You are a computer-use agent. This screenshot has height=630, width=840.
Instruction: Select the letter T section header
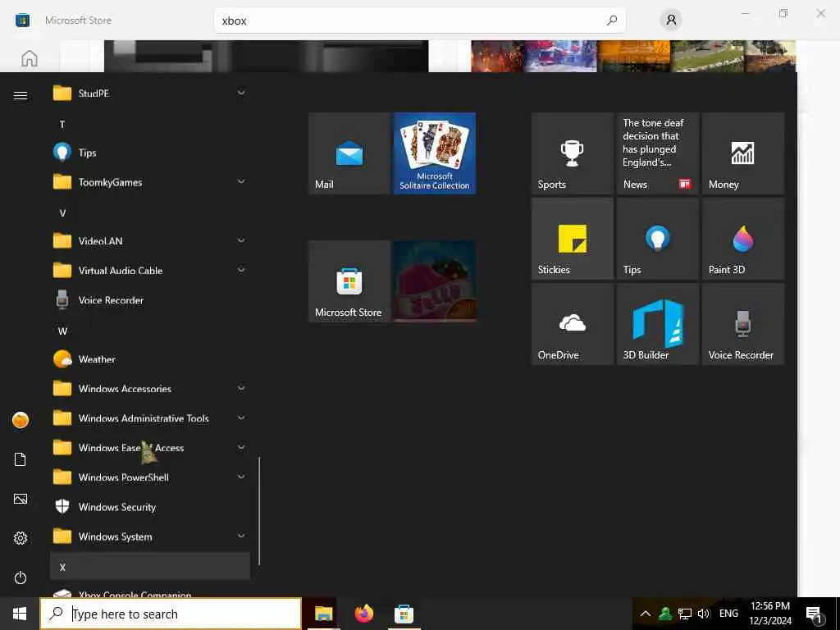(150, 125)
